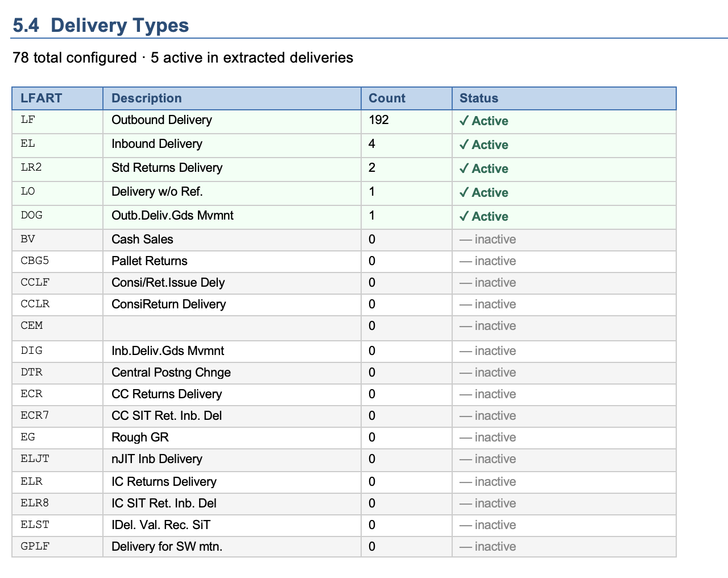This screenshot has width=728, height=578.
Task: Click the Active checkmark for Inbound Delivery
Action: (483, 144)
